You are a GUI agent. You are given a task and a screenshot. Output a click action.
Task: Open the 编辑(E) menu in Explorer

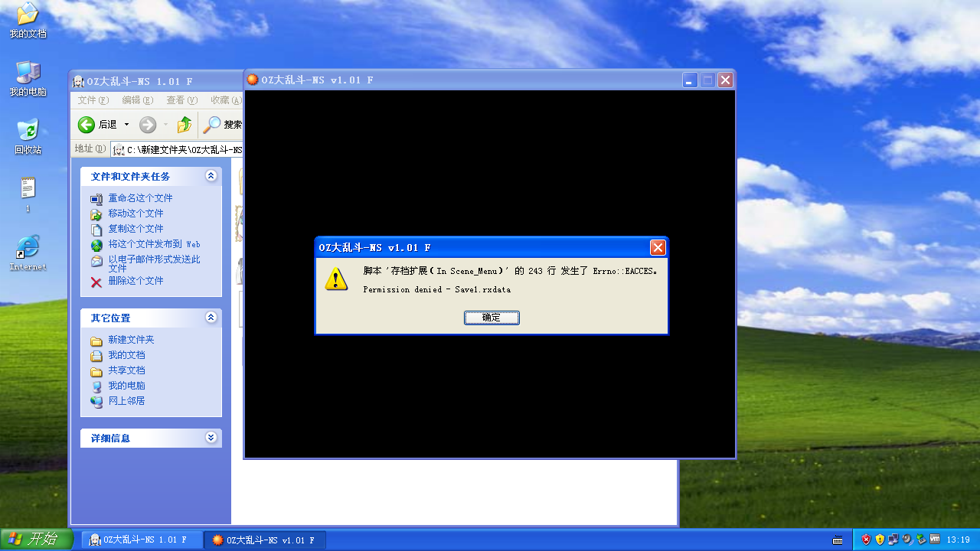(138, 100)
